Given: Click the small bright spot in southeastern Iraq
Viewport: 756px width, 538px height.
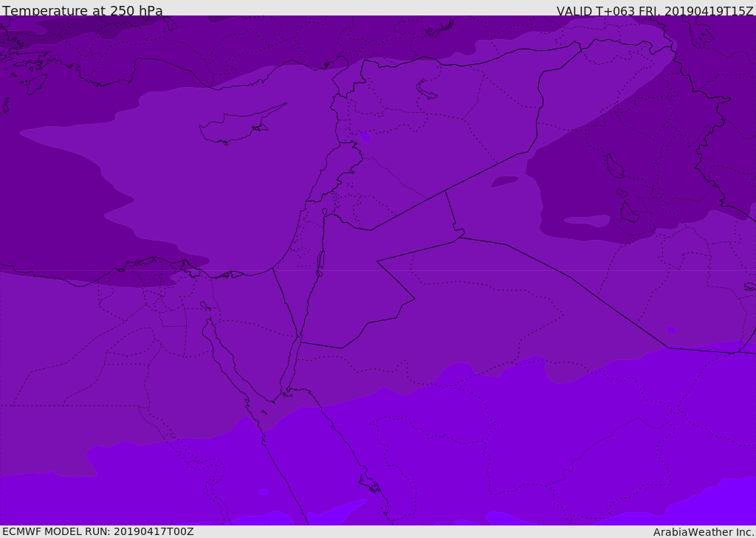Looking at the screenshot, I should [x=672, y=330].
